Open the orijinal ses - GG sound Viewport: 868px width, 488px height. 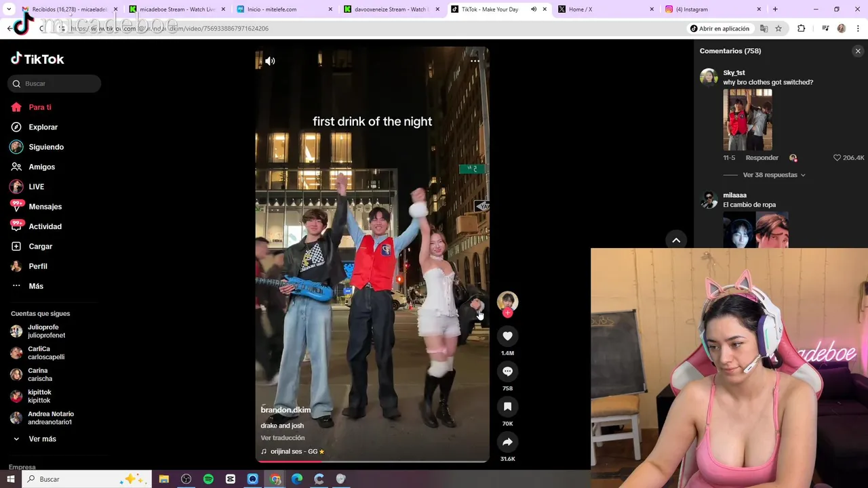293,451
